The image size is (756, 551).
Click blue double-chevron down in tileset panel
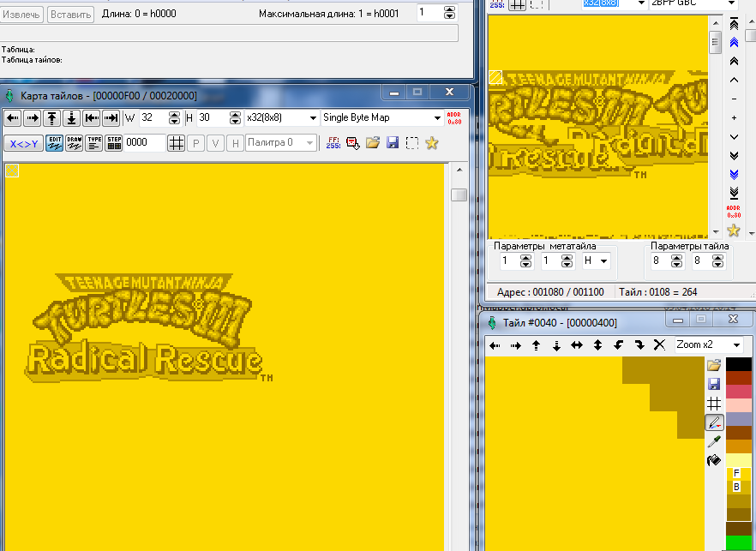click(734, 174)
